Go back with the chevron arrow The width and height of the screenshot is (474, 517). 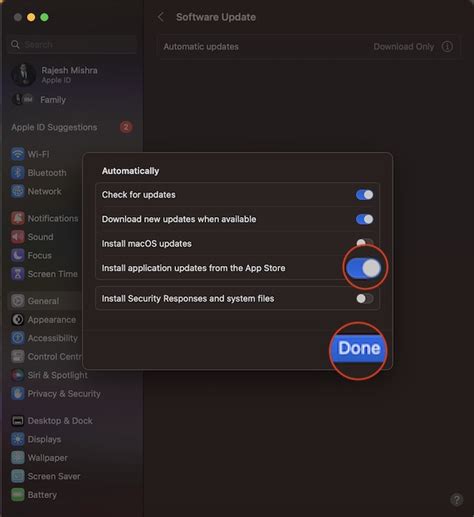[161, 17]
